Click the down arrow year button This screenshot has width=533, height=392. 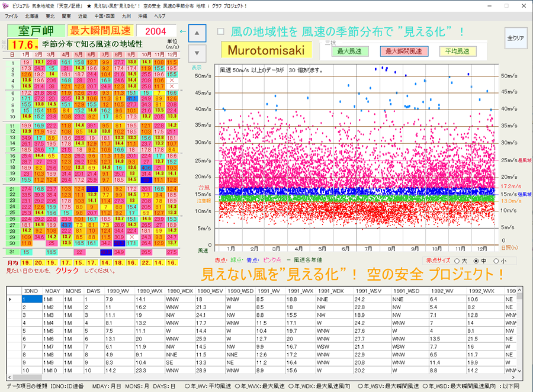pos(197,52)
